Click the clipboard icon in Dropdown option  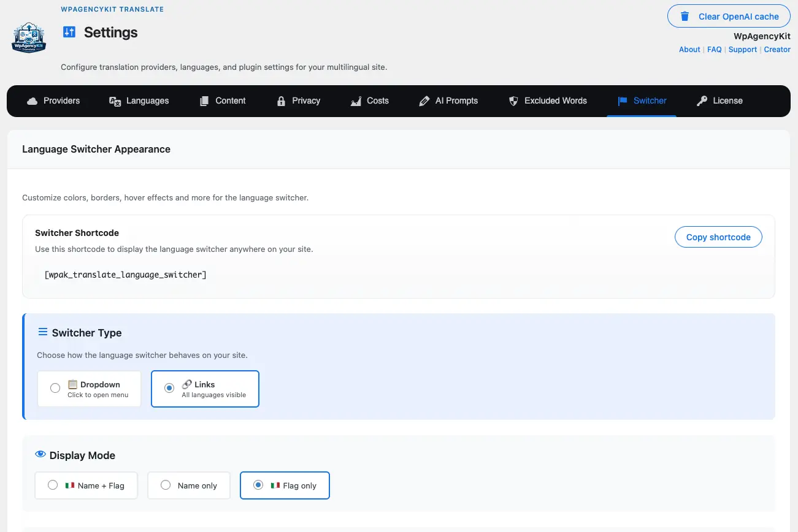[x=72, y=384]
